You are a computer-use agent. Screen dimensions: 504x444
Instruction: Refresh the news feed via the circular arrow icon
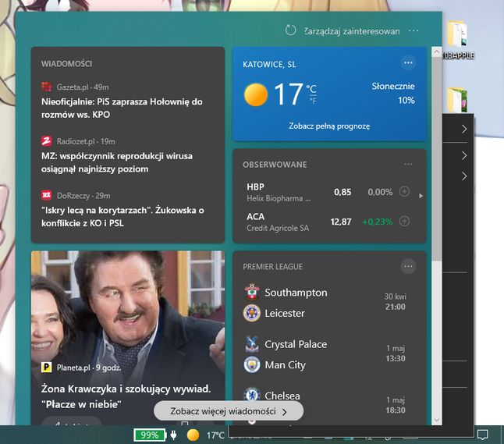pos(290,30)
